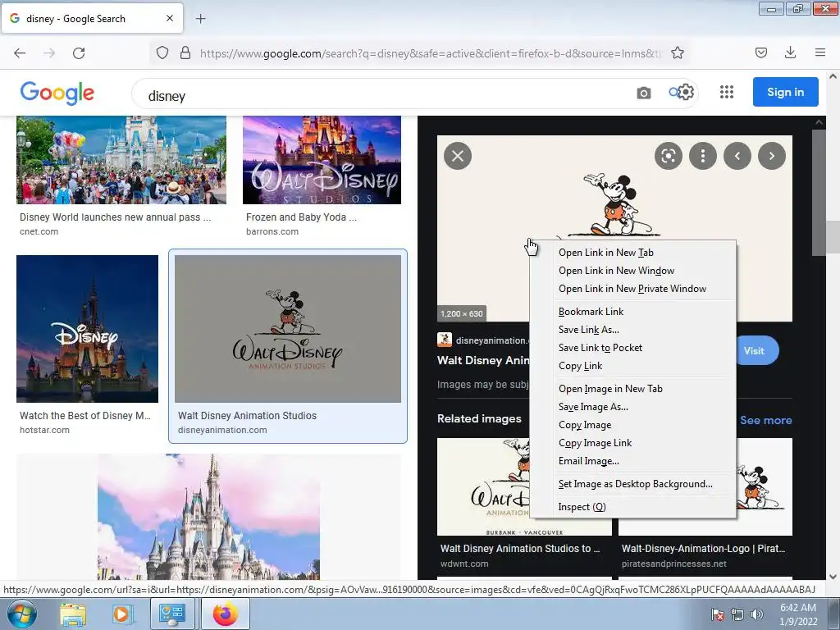Open the wdwnt.com related image
This screenshot has height=630, width=840.
(x=484, y=486)
